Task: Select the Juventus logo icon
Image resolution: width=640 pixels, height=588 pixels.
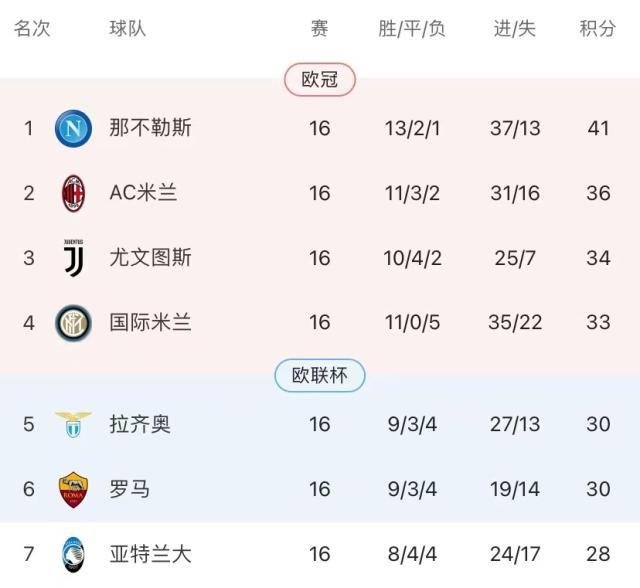Action: [73, 258]
